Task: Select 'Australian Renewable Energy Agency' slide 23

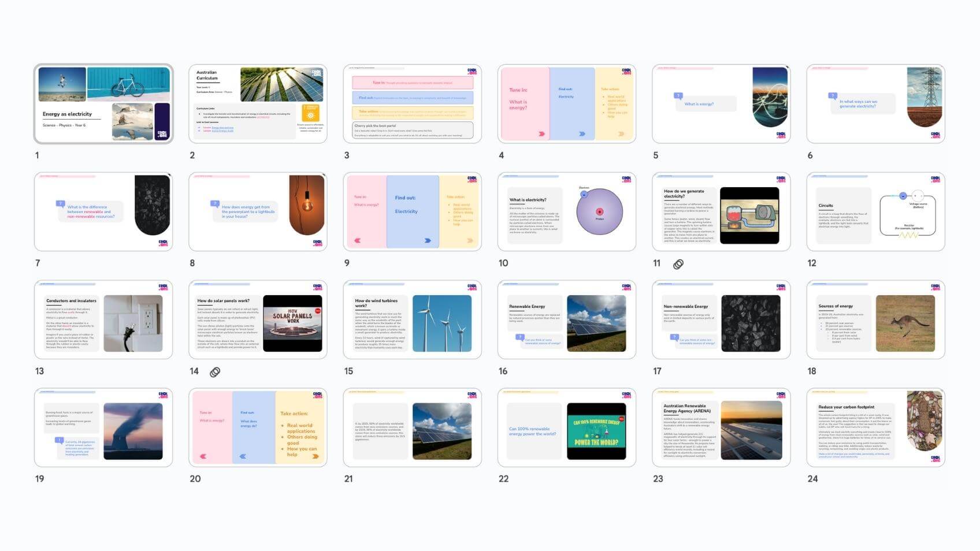Action: (x=721, y=428)
